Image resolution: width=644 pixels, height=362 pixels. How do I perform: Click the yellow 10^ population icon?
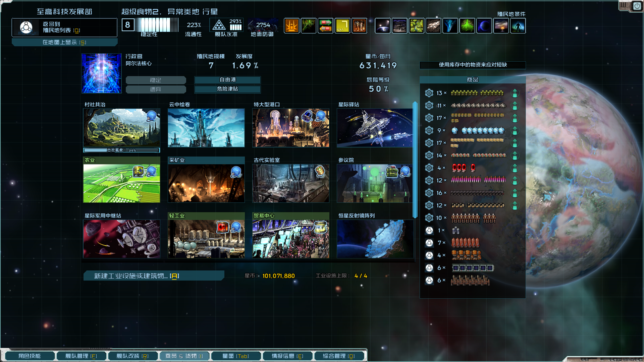pyautogui.click(x=342, y=25)
